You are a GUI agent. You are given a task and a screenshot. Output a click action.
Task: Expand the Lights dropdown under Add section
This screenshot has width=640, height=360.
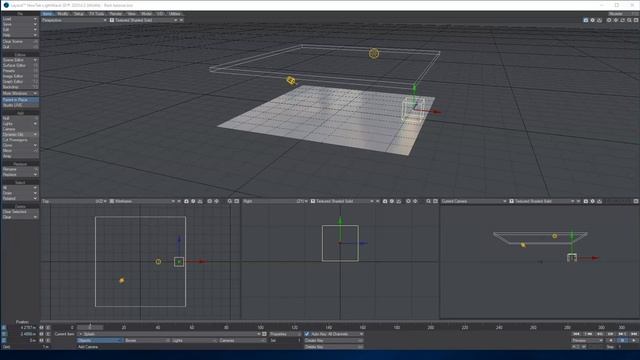[x=20, y=123]
